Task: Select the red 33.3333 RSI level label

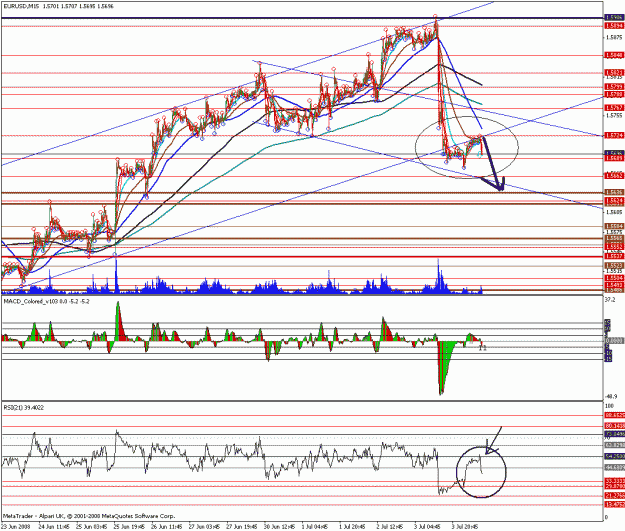Action: (x=614, y=481)
